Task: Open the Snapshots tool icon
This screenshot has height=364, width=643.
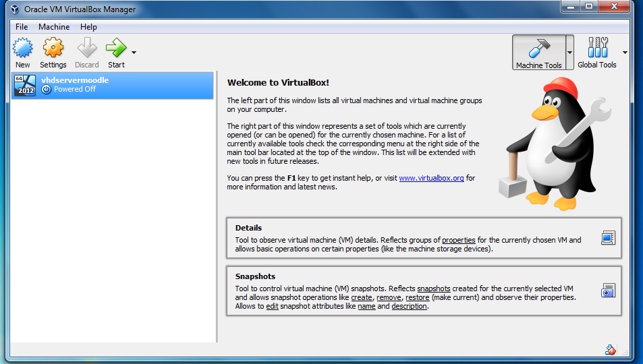Action: [x=608, y=291]
